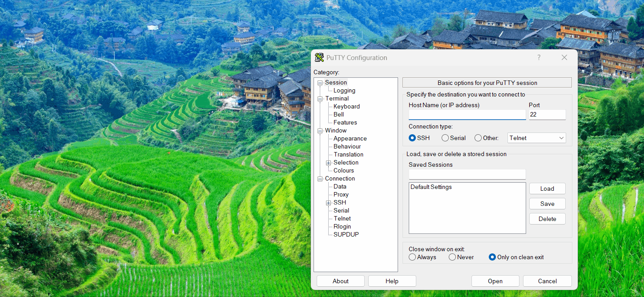Select Default Settings in saved sessions list
The width and height of the screenshot is (644, 297).
(431, 187)
